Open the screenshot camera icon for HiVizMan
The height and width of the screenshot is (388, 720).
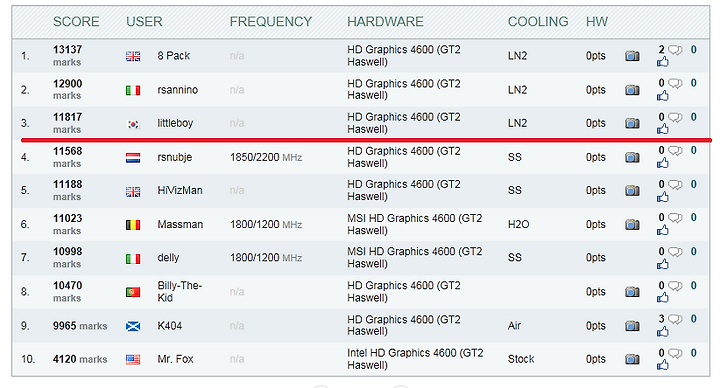[632, 191]
